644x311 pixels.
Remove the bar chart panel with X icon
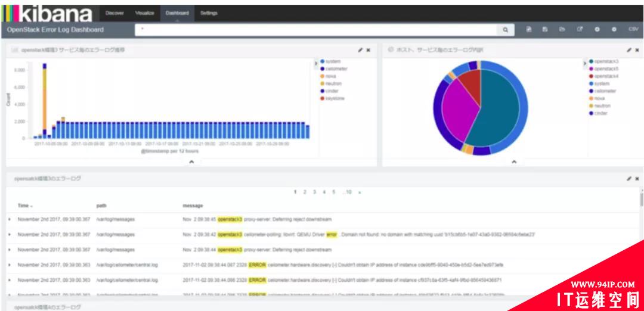click(x=369, y=50)
